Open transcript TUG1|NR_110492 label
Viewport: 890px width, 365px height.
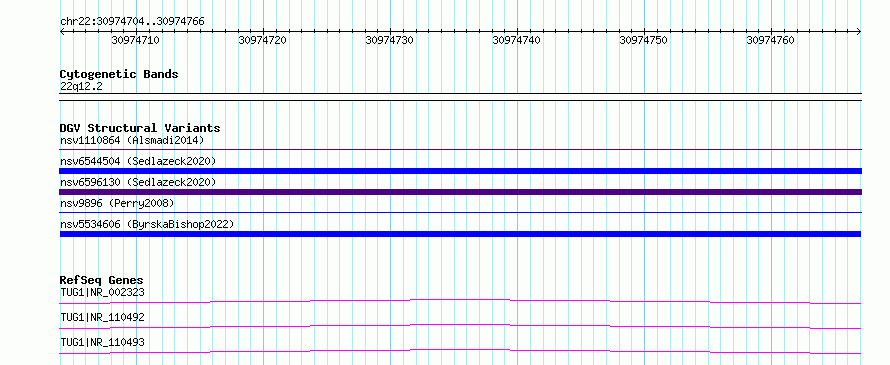(102, 317)
